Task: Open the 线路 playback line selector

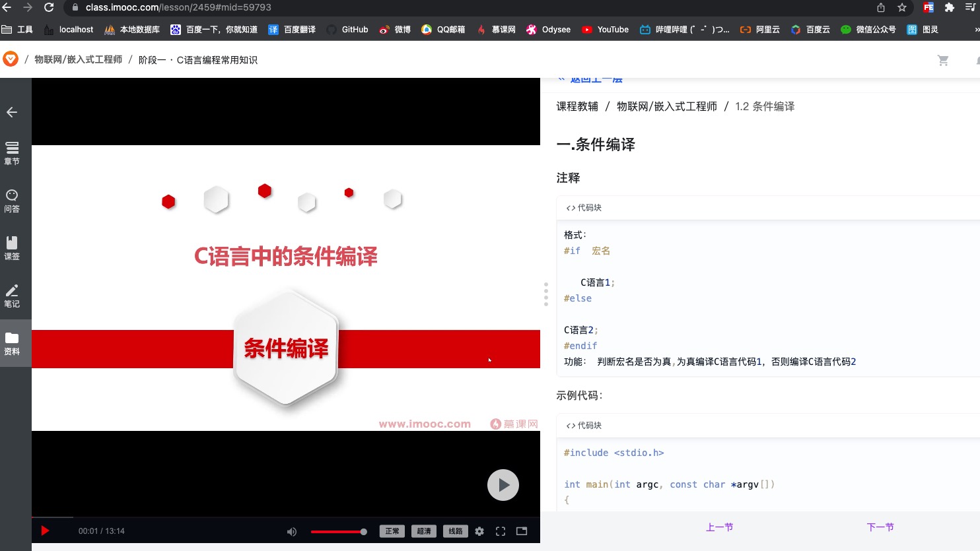Action: pyautogui.click(x=455, y=531)
